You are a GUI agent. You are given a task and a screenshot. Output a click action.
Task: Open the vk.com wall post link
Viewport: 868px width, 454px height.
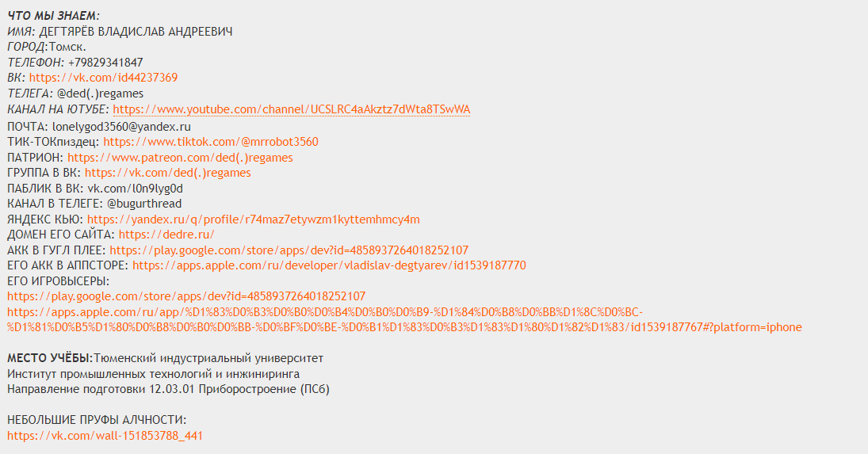[x=105, y=435]
